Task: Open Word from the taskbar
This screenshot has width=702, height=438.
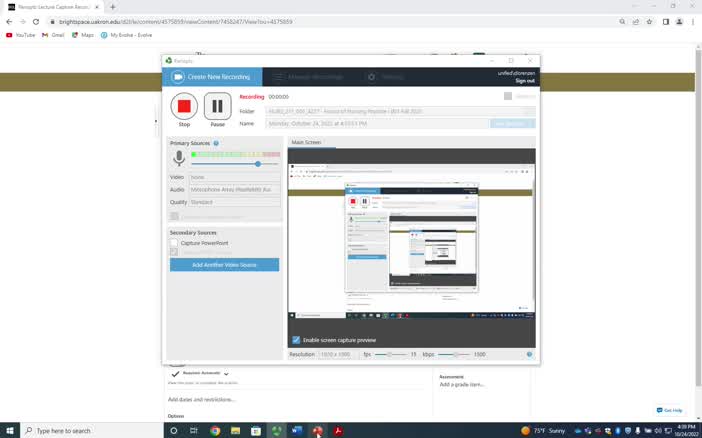Action: tap(297, 431)
